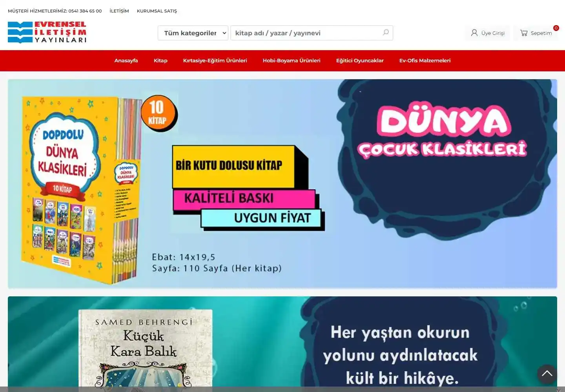
Task: Click the cart item count badge
Action: point(556,28)
